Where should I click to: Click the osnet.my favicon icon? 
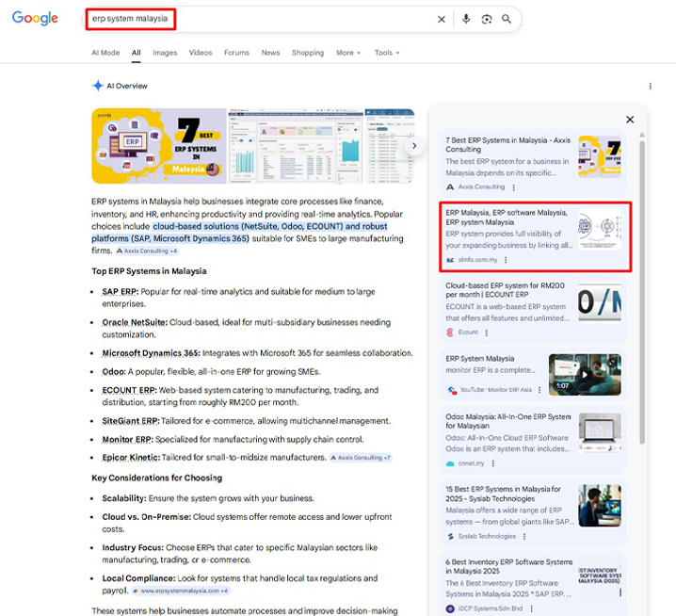[450, 463]
